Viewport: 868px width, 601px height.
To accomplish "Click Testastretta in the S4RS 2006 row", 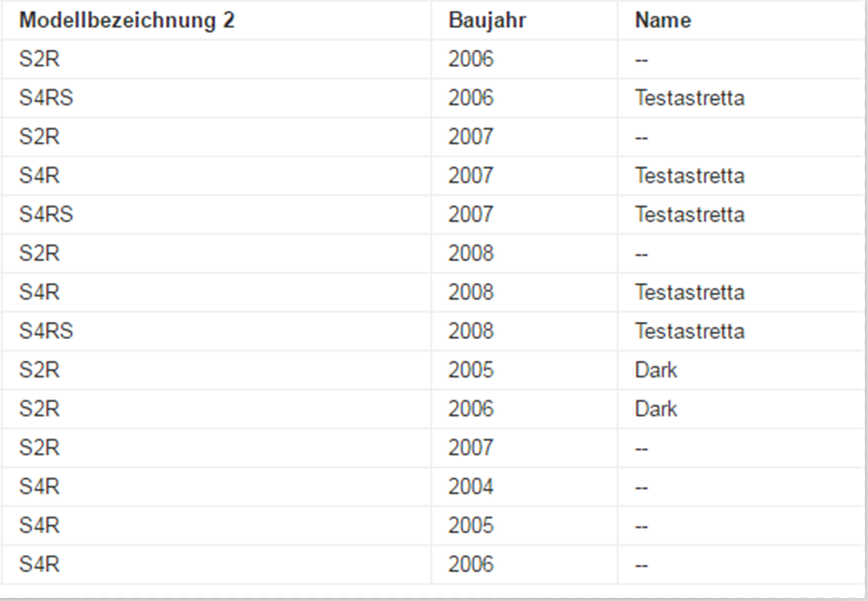I will [x=689, y=98].
